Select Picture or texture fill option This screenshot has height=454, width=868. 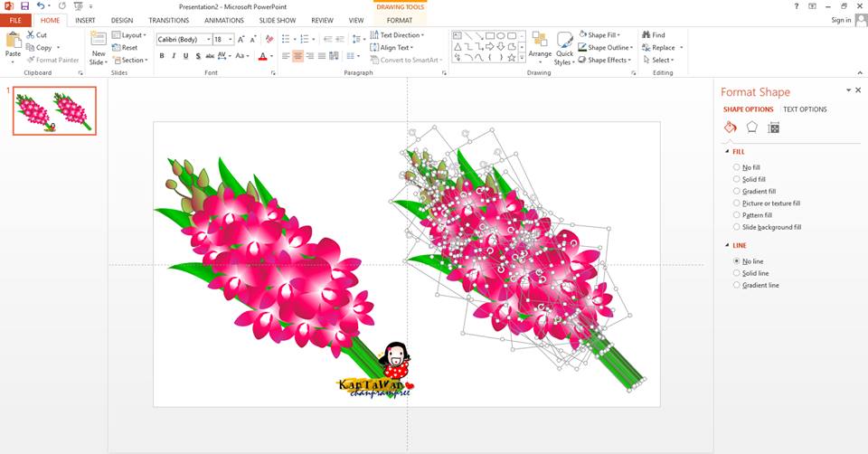tap(767, 203)
